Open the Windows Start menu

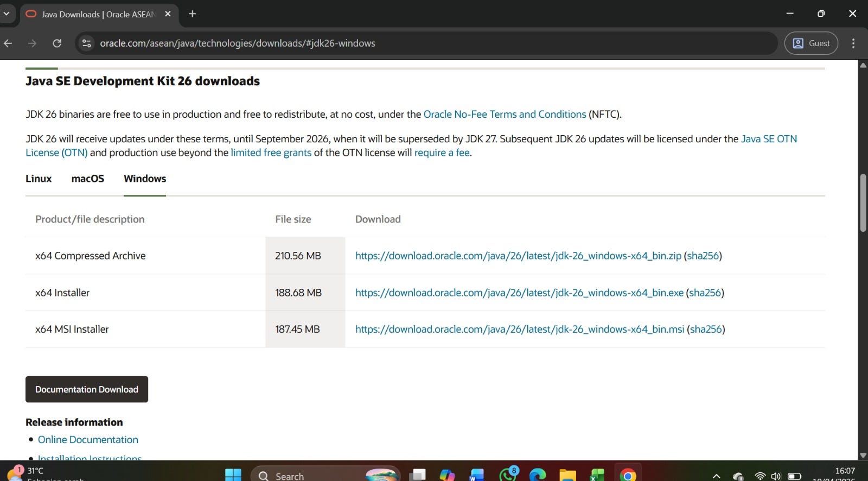pos(233,475)
